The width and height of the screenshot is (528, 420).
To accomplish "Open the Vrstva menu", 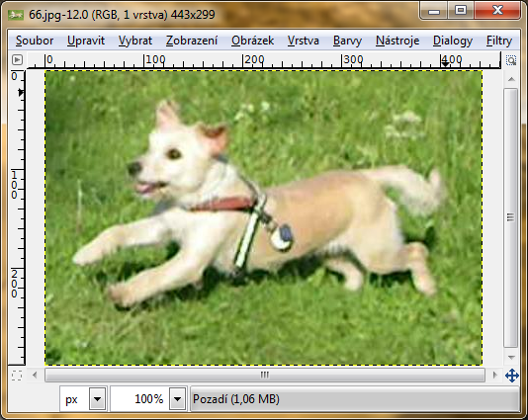I will click(x=304, y=41).
